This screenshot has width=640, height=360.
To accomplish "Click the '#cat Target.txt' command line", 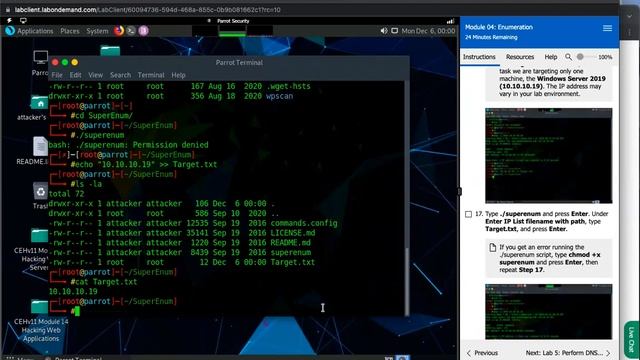I will coord(104,282).
